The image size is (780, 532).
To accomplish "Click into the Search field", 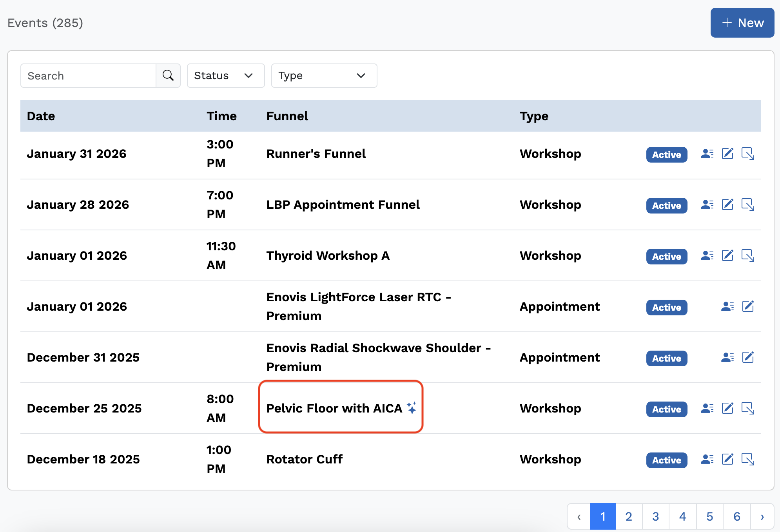I will (89, 75).
